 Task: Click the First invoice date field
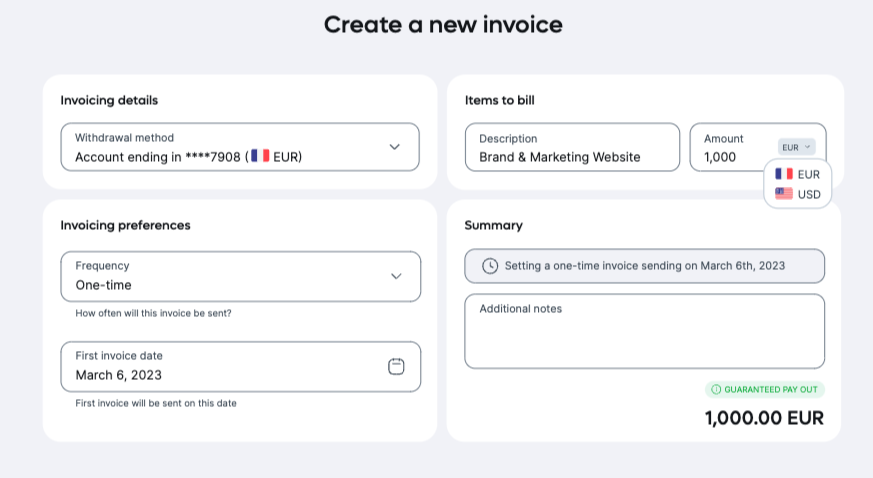(241, 367)
